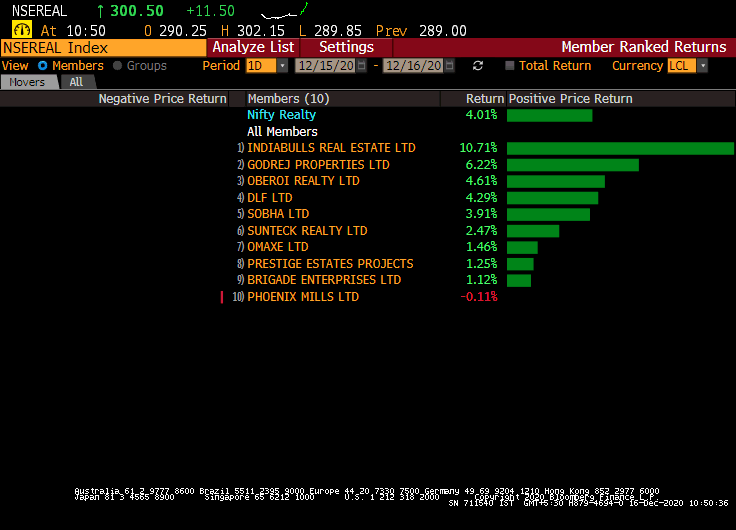Open the start date 12/15/20 calendar picker
Image resolution: width=736 pixels, height=530 pixels.
[x=362, y=66]
